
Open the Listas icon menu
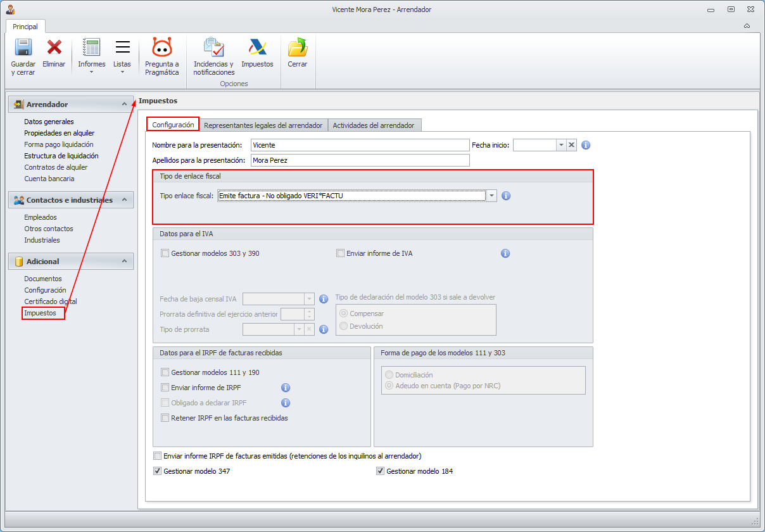[x=122, y=47]
